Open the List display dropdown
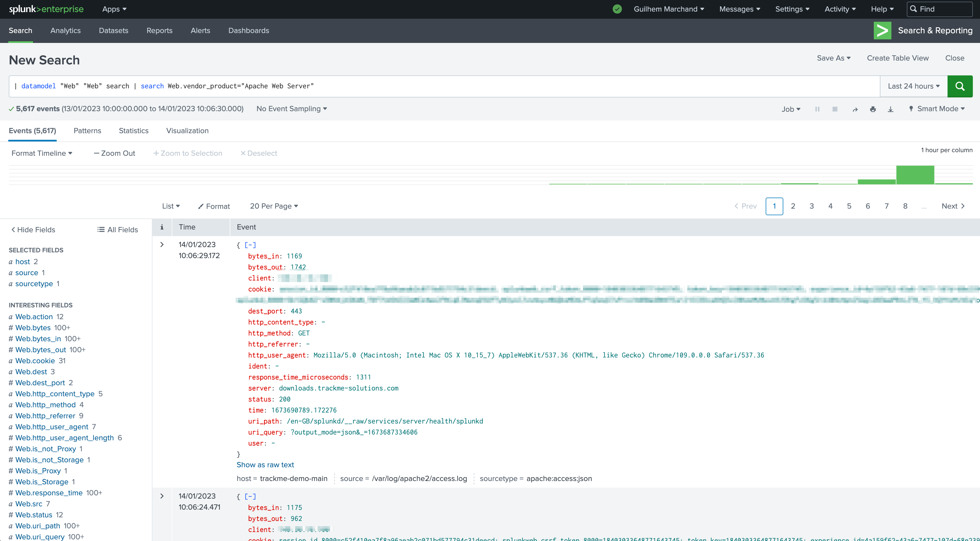The width and height of the screenshot is (980, 541). click(171, 206)
